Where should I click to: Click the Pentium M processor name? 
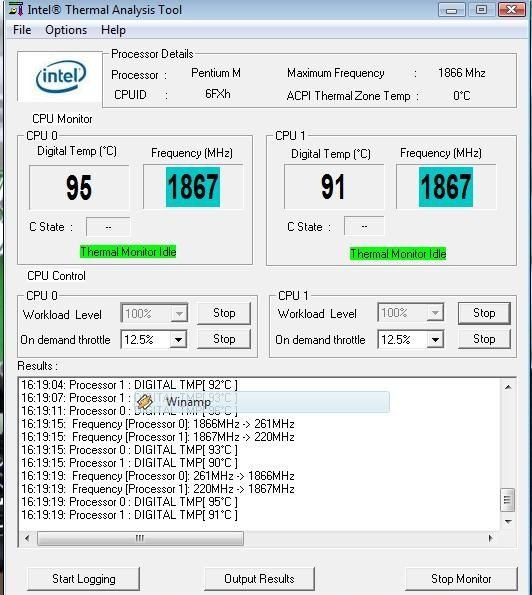coord(216,72)
